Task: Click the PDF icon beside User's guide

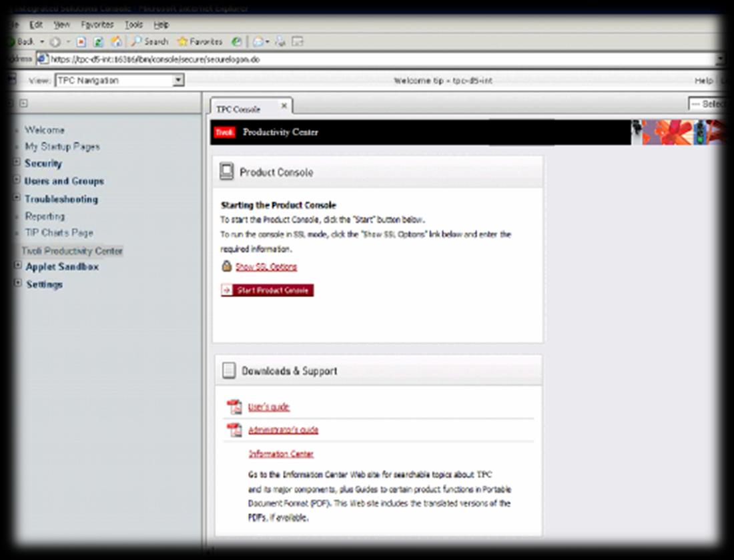Action: click(x=234, y=406)
